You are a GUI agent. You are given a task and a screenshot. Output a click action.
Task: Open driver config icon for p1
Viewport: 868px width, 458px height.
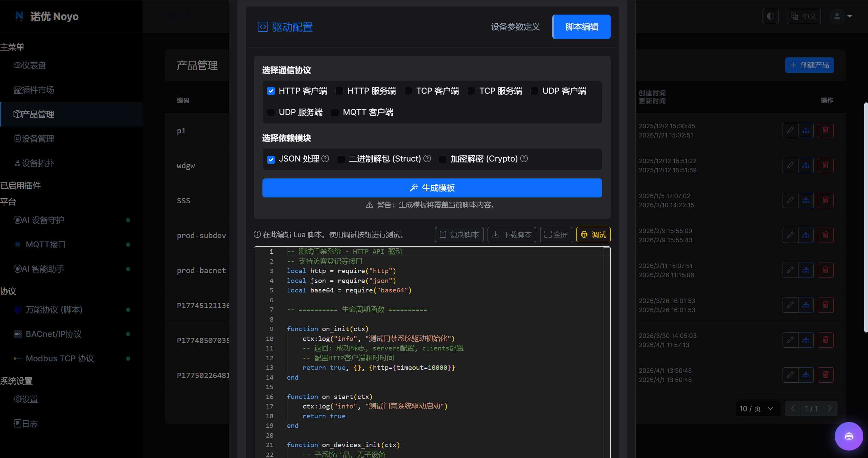tap(806, 130)
